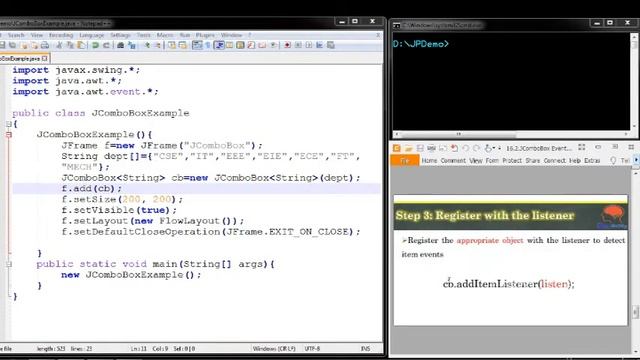The image size is (640, 360).
Task: Toggle Word Wrap in Notepad++ toolbar
Action: point(197,45)
